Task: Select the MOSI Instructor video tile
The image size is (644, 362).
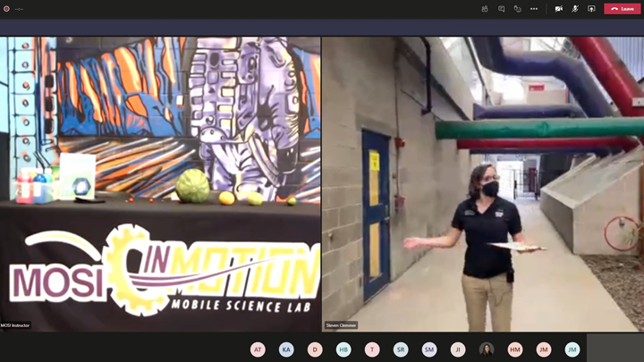Action: (160, 184)
